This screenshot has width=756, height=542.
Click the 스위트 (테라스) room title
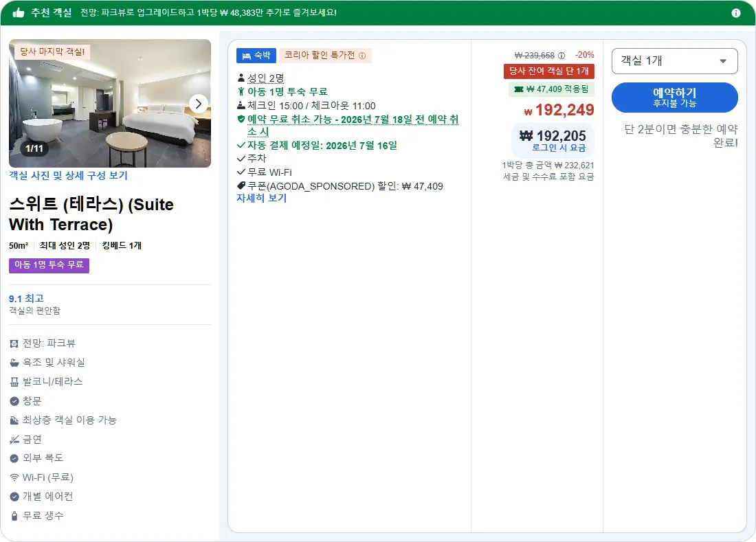(x=91, y=214)
